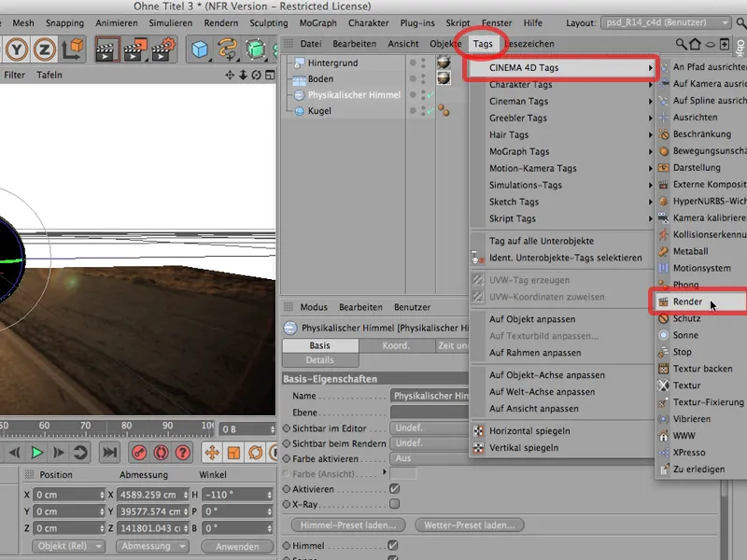Open the Details tab
Image resolution: width=747 pixels, height=560 pixels.
pos(319,360)
